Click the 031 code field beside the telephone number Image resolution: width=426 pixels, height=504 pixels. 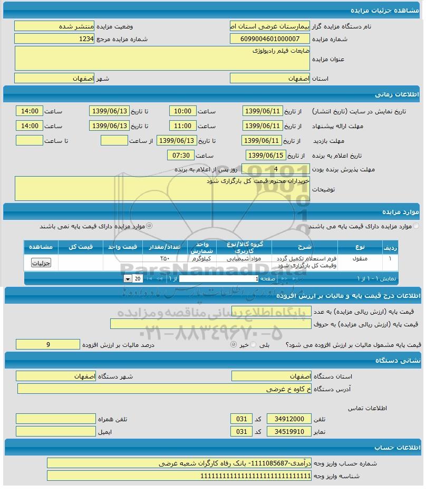[241, 419]
